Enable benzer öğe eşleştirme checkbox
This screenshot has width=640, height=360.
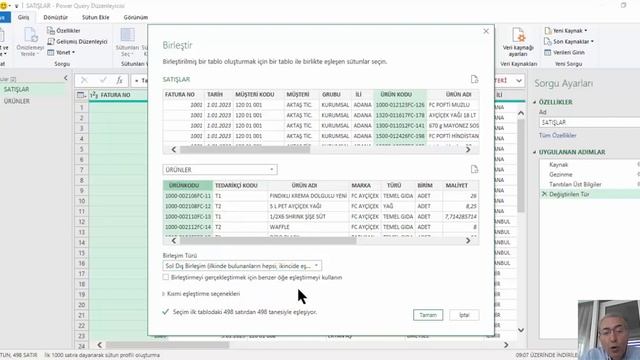click(166, 277)
